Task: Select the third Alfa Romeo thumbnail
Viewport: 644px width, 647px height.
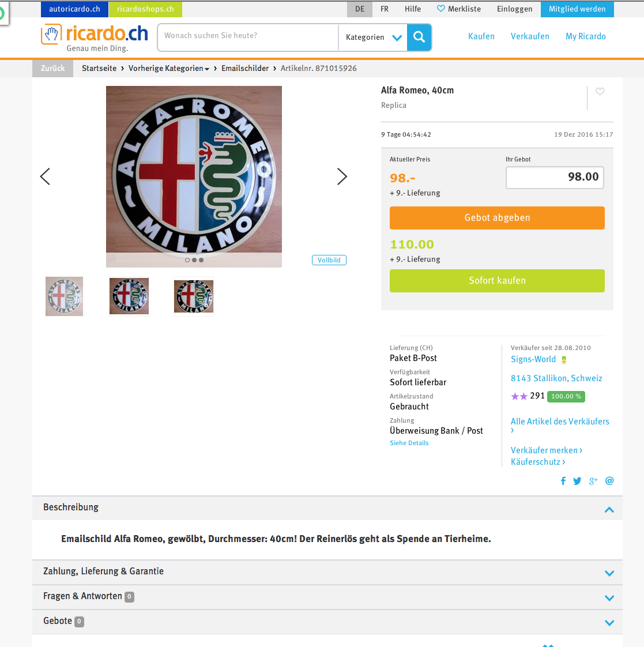Action: click(x=194, y=296)
